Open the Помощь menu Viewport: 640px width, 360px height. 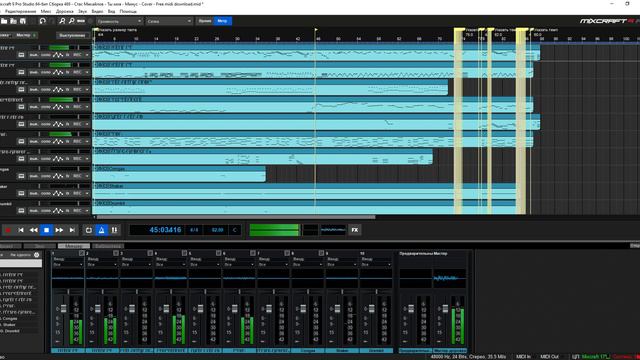point(128,11)
